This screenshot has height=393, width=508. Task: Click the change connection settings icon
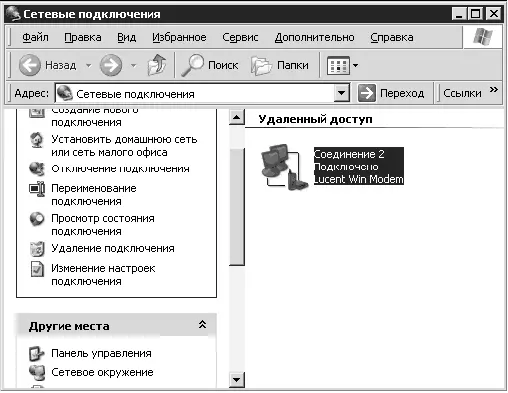37,269
